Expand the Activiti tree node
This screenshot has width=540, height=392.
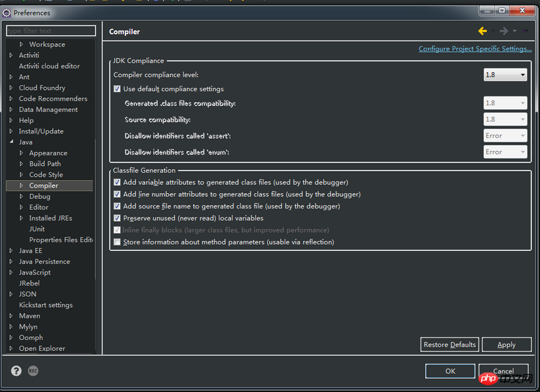click(x=11, y=55)
